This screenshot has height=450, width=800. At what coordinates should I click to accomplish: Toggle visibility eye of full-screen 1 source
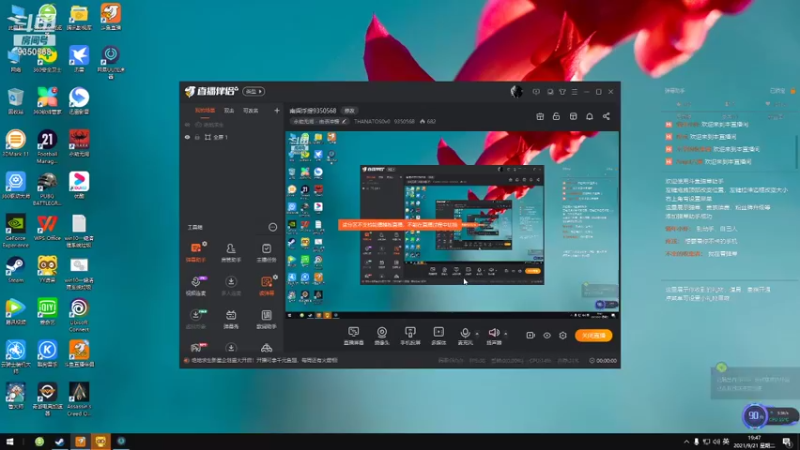[187, 137]
